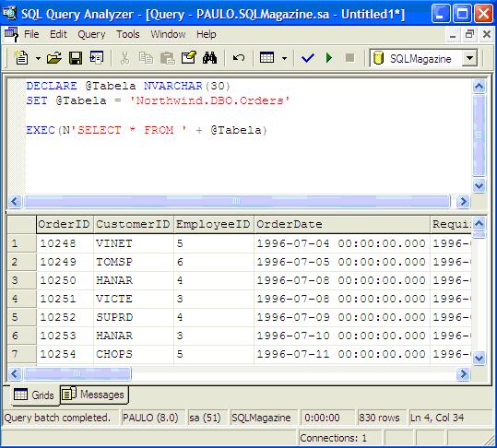Open the Edit menu
497x448 pixels.
(58, 34)
